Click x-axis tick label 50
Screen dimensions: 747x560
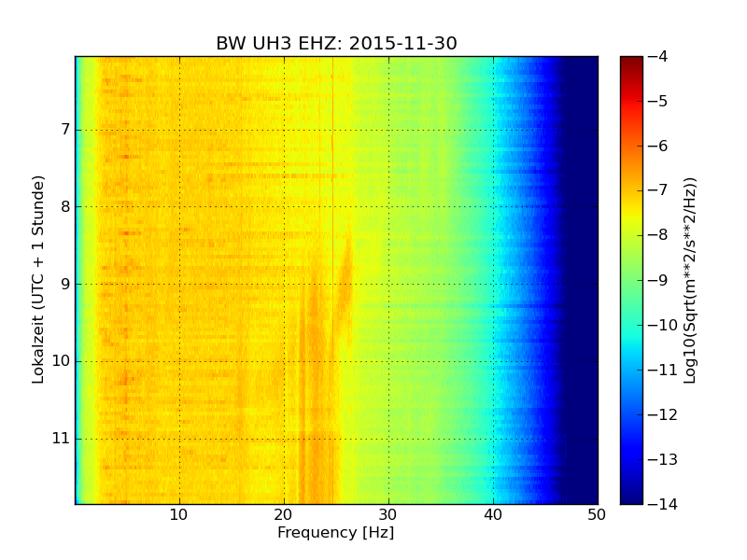tap(597, 515)
